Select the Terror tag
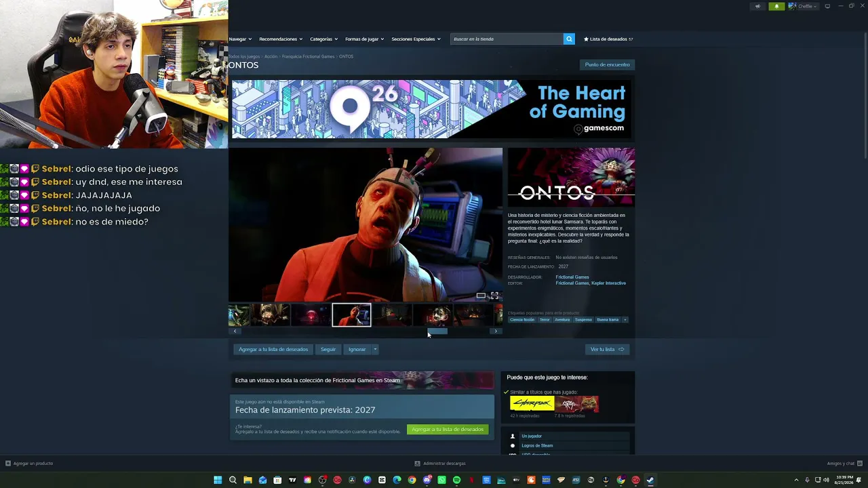Image resolution: width=868 pixels, height=488 pixels. click(545, 319)
